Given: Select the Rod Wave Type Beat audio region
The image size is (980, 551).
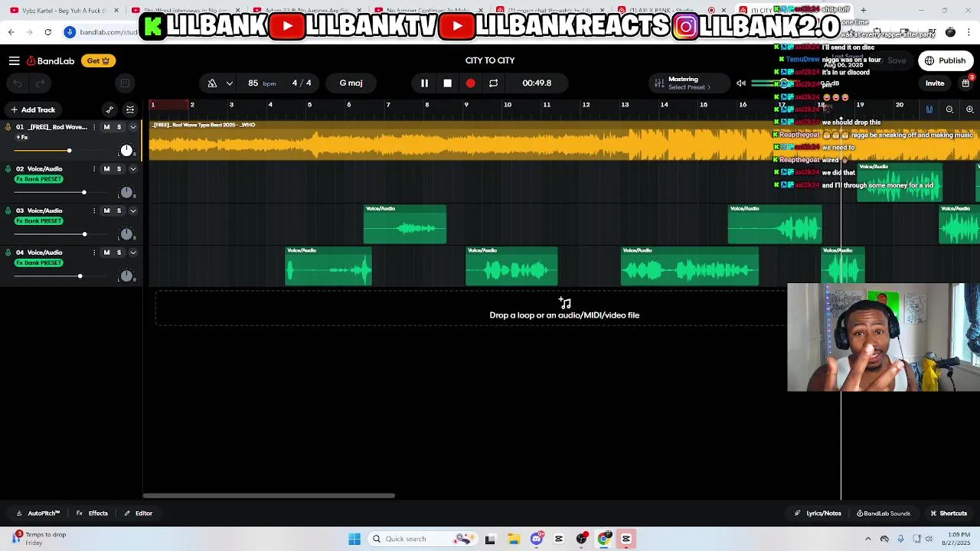Looking at the screenshot, I should pyautogui.click(x=564, y=141).
